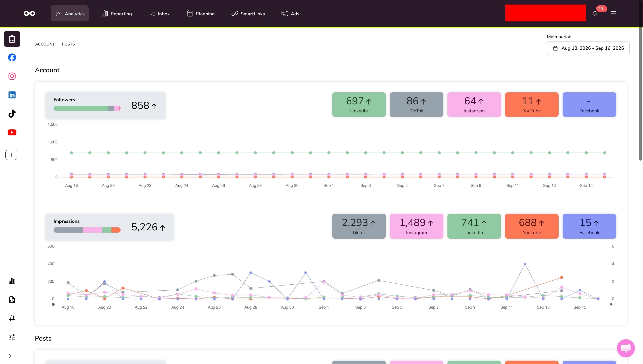Screen dimensions: 643x364
Task: Open the SmartLinks tab
Action: [248, 14]
